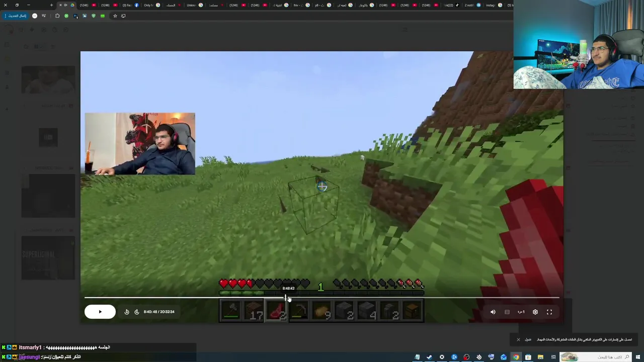
Task: Skip the video forward ten seconds
Action: 136,312
